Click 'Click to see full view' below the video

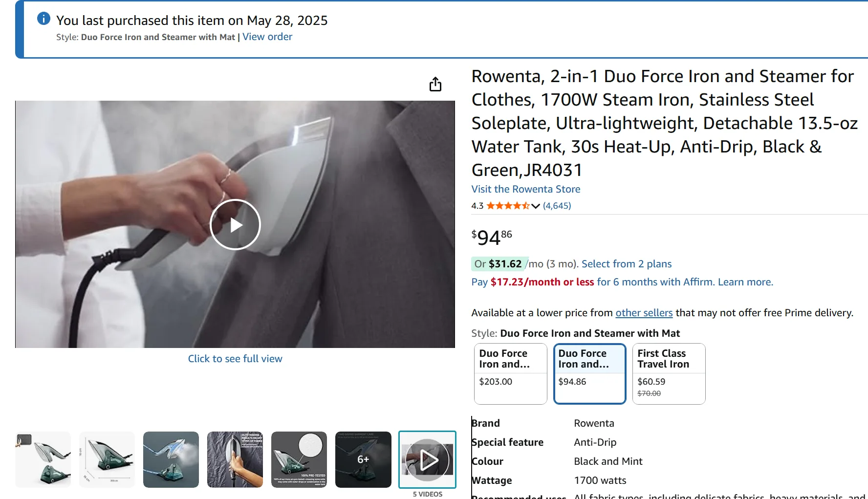(x=235, y=358)
